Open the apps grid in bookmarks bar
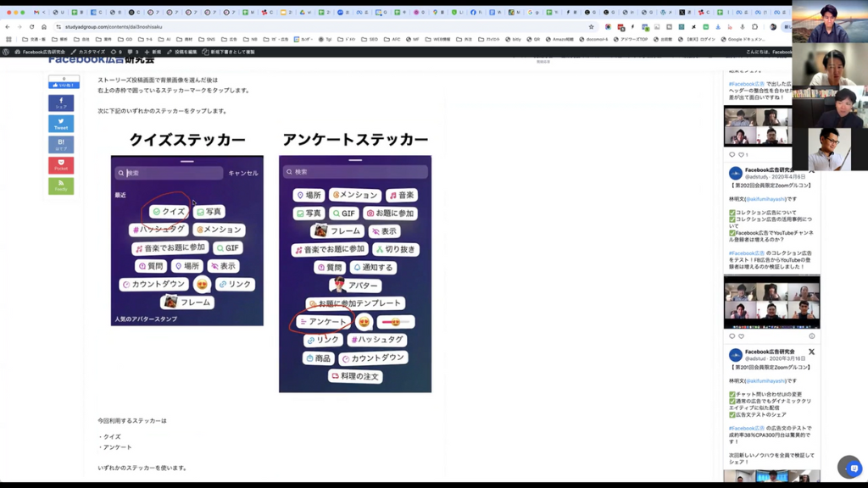This screenshot has width=868, height=488. pos(8,39)
